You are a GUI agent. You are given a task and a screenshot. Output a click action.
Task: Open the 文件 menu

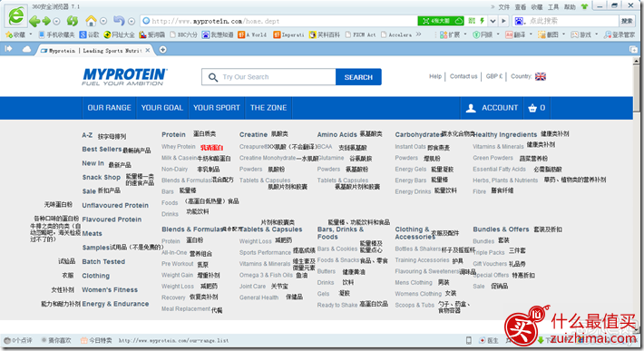point(504,7)
